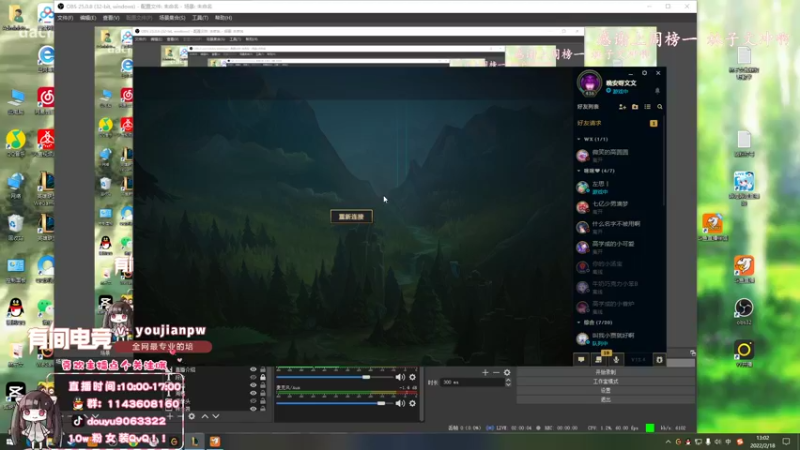The image size is (800, 450).
Task: Open 帮助(H) in the main OBS menu bar
Action: coord(223,18)
